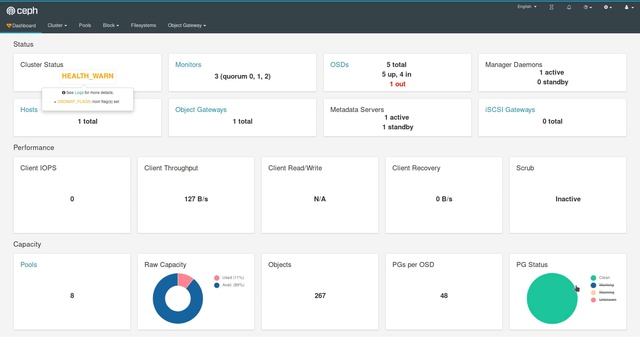Click the '127 B/s' throughput value
The width and height of the screenshot is (640, 360).
pyautogui.click(x=196, y=199)
